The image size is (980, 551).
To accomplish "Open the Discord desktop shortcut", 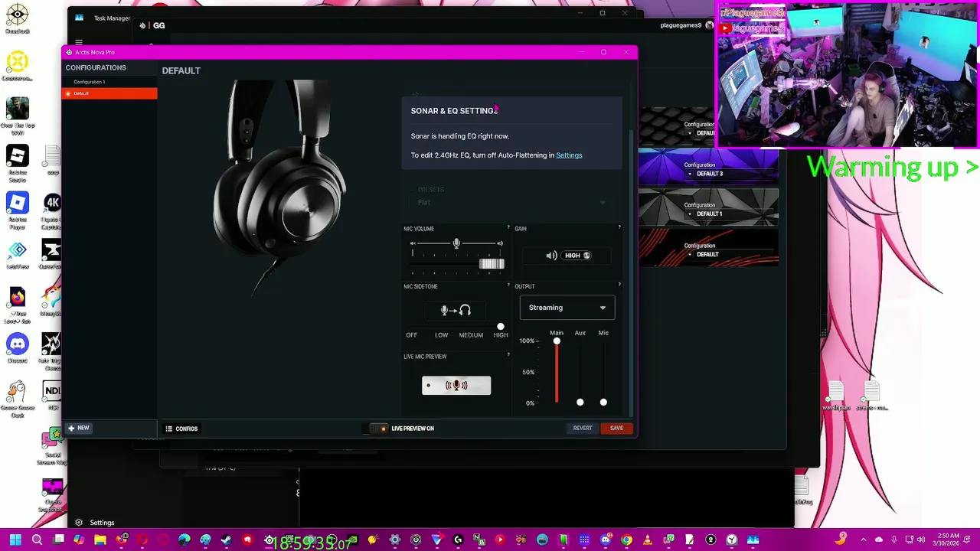I will (17, 348).
